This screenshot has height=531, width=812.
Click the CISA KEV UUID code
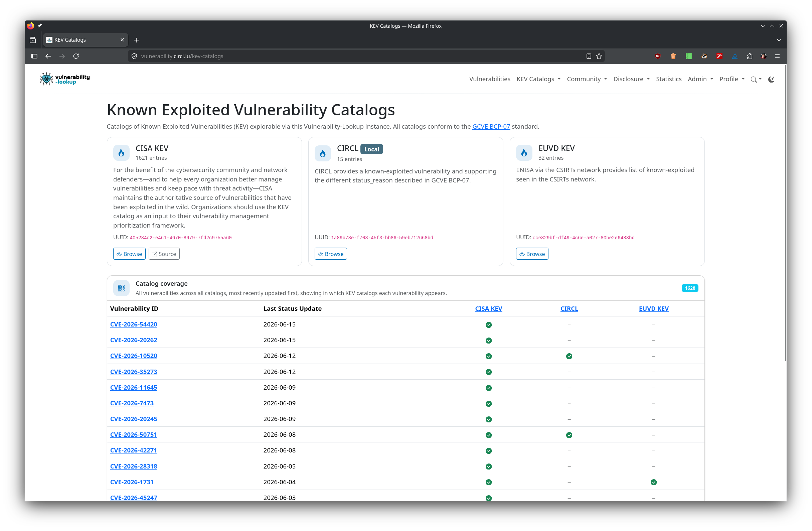[180, 238]
